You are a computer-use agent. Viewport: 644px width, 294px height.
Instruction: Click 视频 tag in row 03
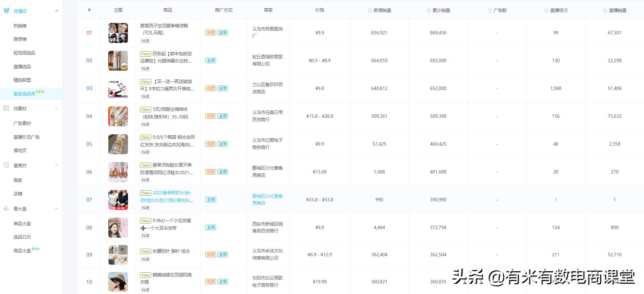pyautogui.click(x=211, y=88)
